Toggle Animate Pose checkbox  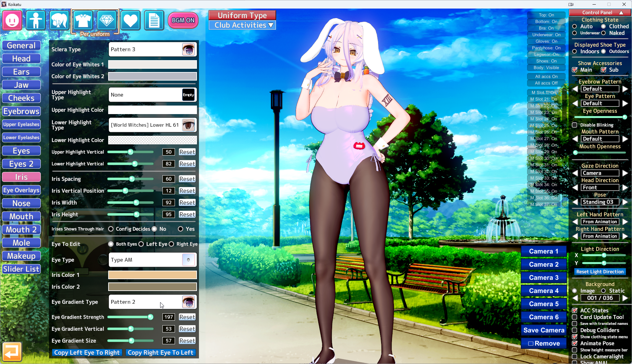click(575, 343)
